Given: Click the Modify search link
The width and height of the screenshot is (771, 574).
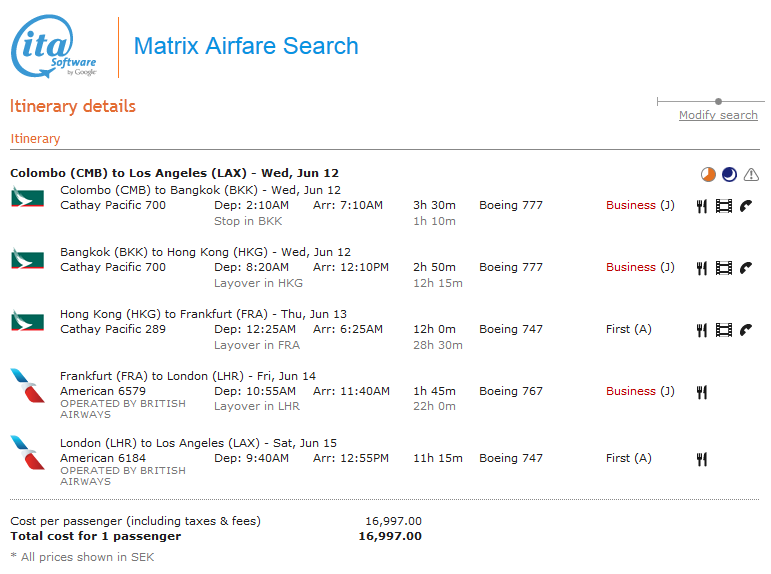Looking at the screenshot, I should coord(718,115).
